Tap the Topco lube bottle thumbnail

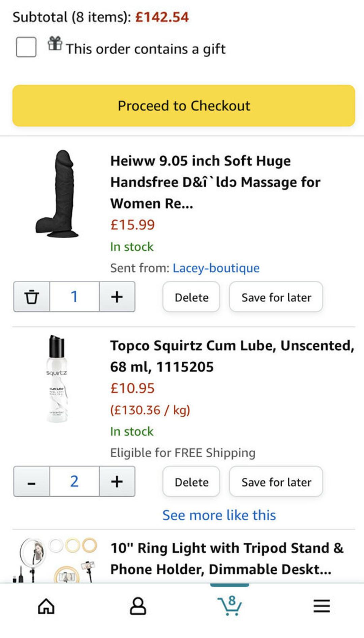pos(57,379)
